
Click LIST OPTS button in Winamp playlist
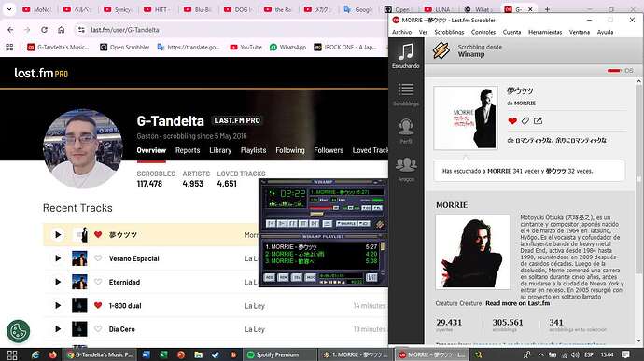pyautogui.click(x=371, y=277)
